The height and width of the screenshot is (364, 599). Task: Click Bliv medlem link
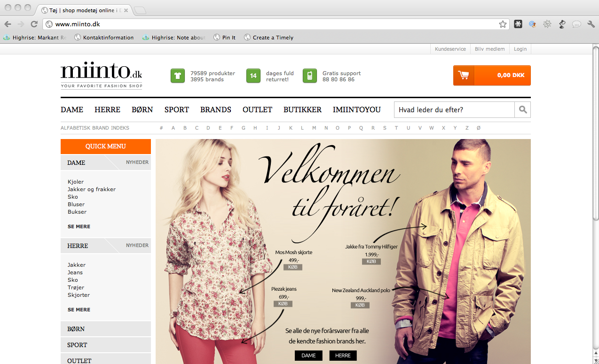click(x=489, y=49)
